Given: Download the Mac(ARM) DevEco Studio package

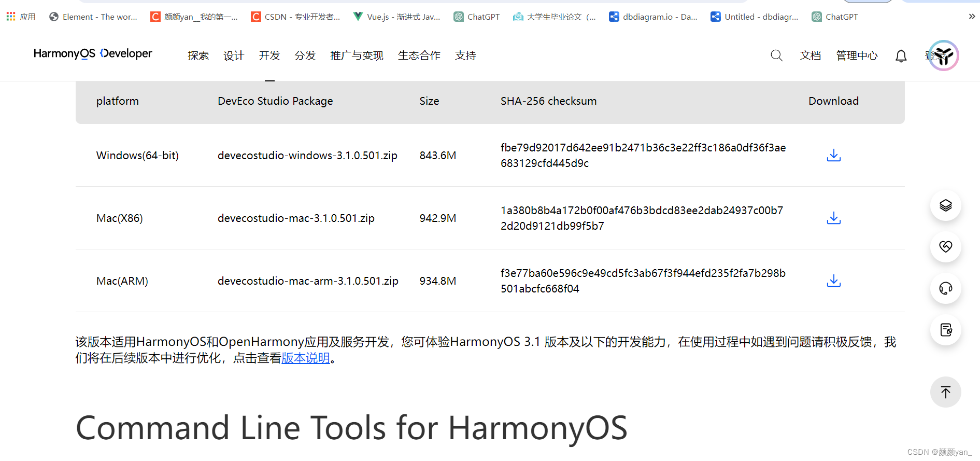Looking at the screenshot, I should [x=833, y=281].
